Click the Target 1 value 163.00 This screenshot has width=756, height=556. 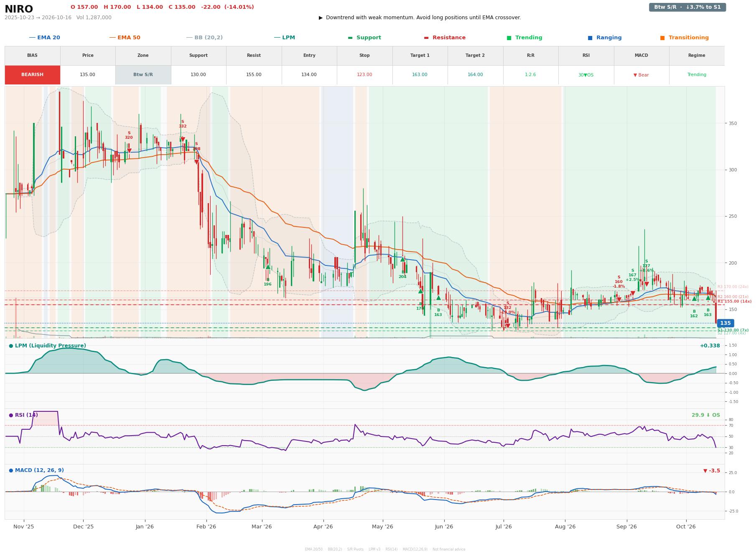coord(420,75)
